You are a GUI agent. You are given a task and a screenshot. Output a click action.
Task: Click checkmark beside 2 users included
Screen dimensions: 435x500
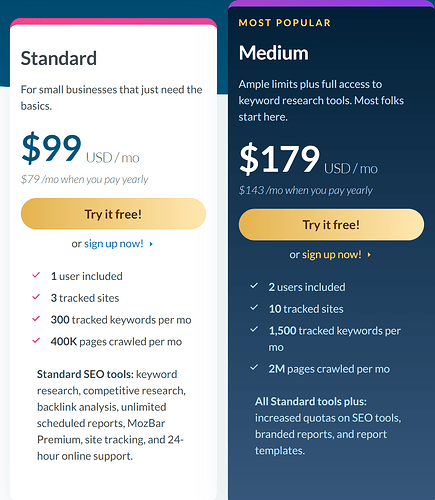click(x=254, y=286)
